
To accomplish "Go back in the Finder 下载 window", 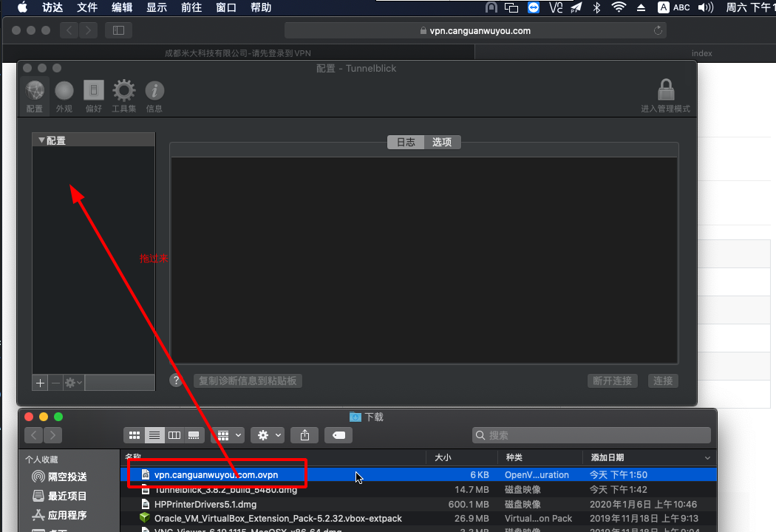I will pos(34,435).
